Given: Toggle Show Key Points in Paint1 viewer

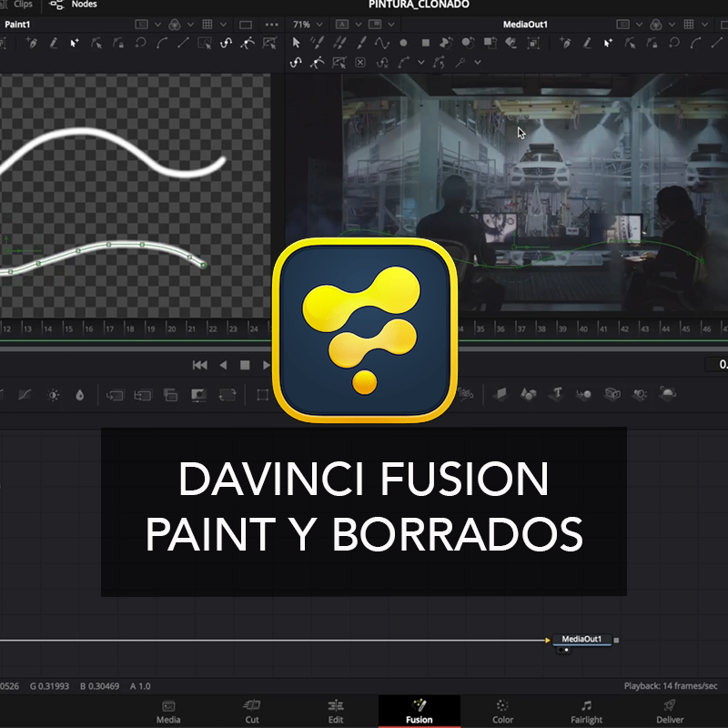Looking at the screenshot, I should coord(226,43).
